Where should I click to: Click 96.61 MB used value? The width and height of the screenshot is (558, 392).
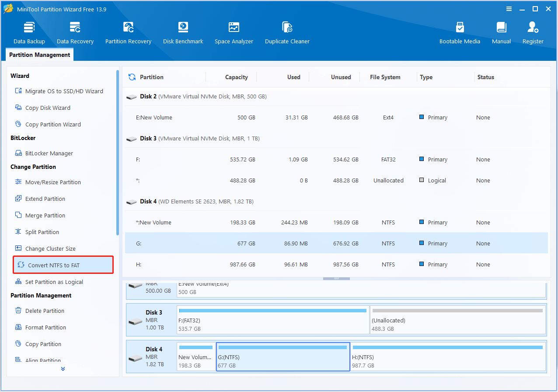point(294,264)
